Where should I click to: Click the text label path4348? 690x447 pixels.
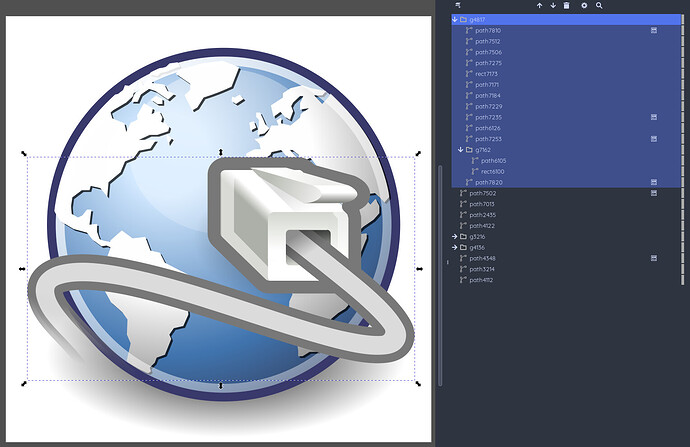click(x=482, y=258)
